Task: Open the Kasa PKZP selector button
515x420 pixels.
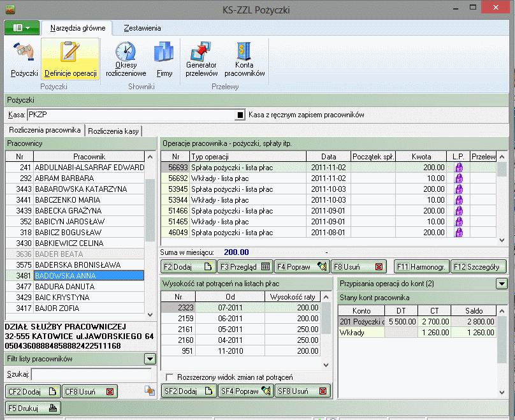Action: pos(240,115)
